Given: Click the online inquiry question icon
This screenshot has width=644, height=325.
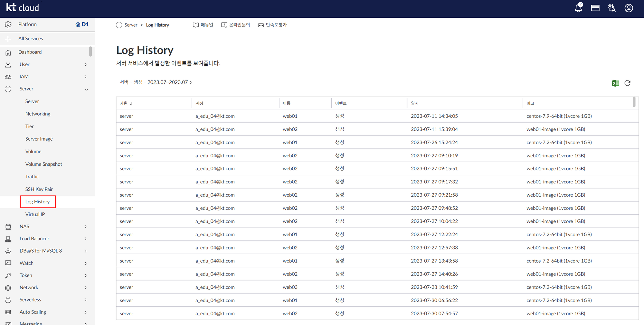Looking at the screenshot, I should click(x=224, y=25).
